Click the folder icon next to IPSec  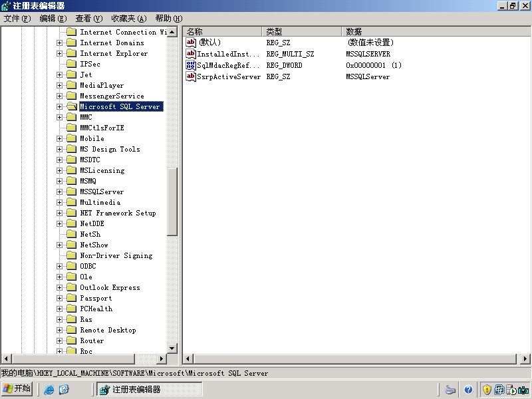[x=72, y=64]
